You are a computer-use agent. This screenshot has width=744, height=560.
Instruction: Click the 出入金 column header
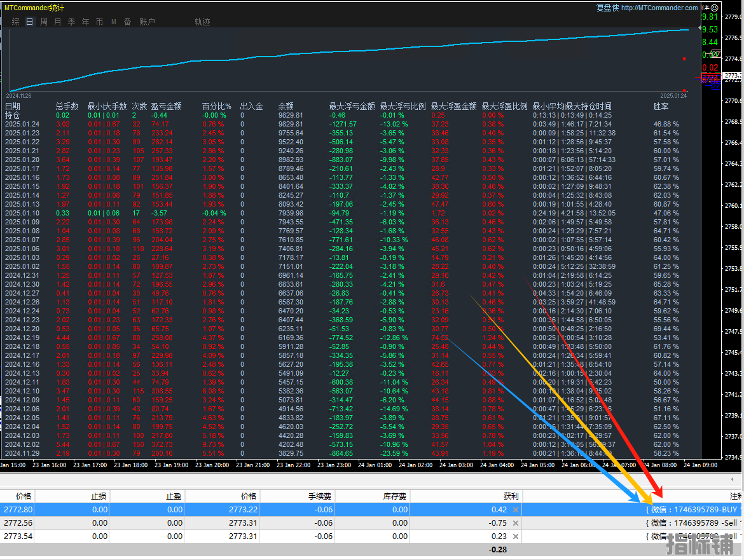251,106
